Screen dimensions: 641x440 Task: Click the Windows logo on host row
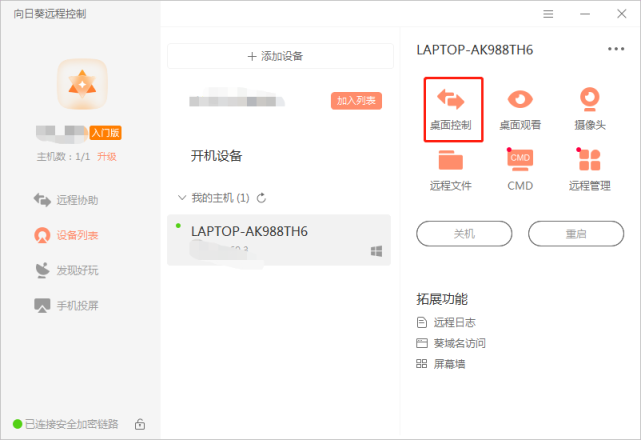(x=376, y=251)
